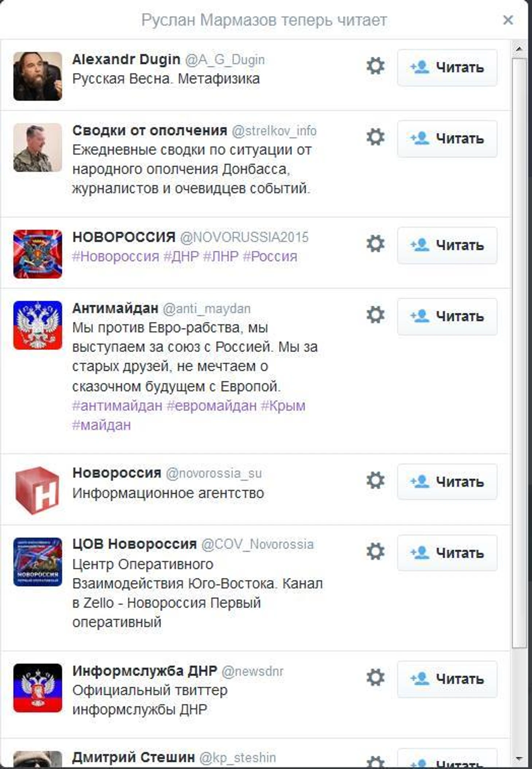Follow Антимайдан with Читать button
Screen dimensions: 532x769
point(447,316)
